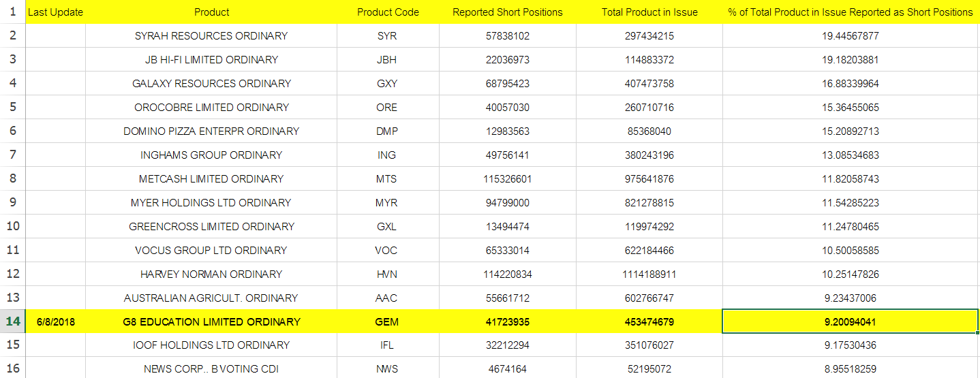Click the SYRAH RESOURCES ORDINARY cell
Viewport: 980px width, 378px height.
tap(211, 35)
